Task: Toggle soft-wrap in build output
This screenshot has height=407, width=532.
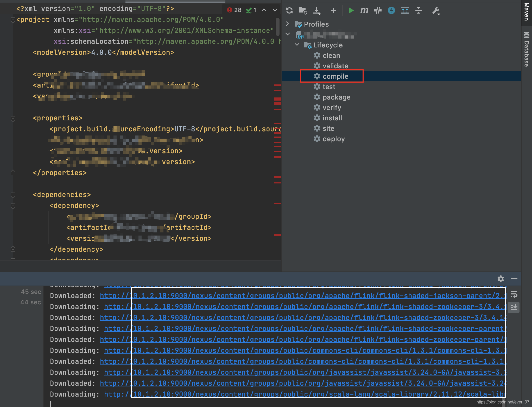Action: click(x=514, y=295)
